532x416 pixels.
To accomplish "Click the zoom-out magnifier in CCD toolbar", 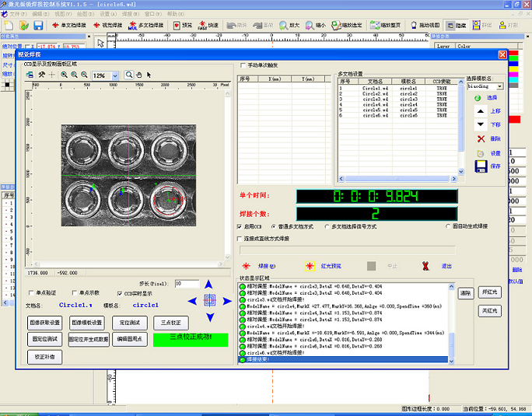I will pos(84,75).
